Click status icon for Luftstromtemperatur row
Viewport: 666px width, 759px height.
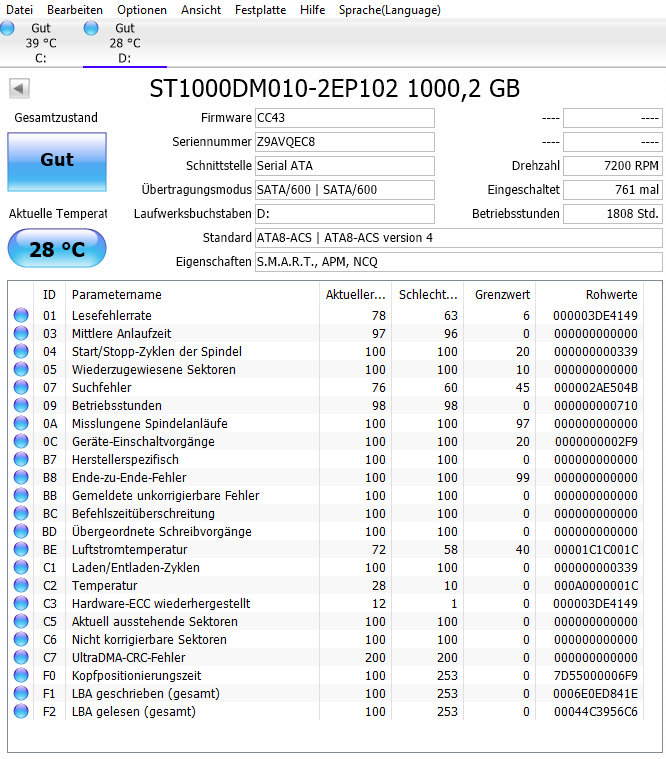(x=21, y=549)
